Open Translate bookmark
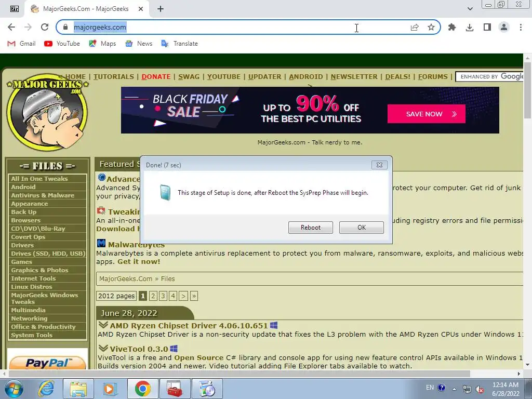 pyautogui.click(x=179, y=44)
